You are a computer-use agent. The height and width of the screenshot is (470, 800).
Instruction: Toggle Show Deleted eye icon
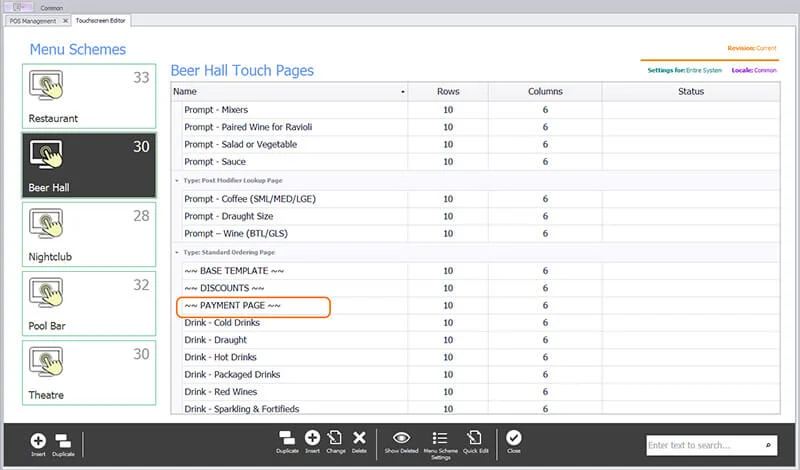click(x=402, y=438)
